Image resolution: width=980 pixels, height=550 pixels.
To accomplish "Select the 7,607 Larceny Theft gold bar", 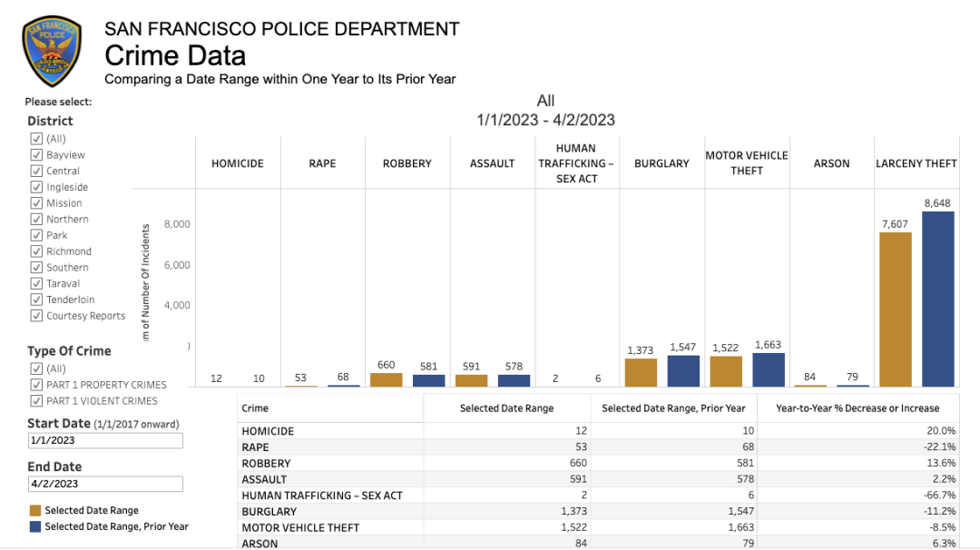I will point(895,309).
